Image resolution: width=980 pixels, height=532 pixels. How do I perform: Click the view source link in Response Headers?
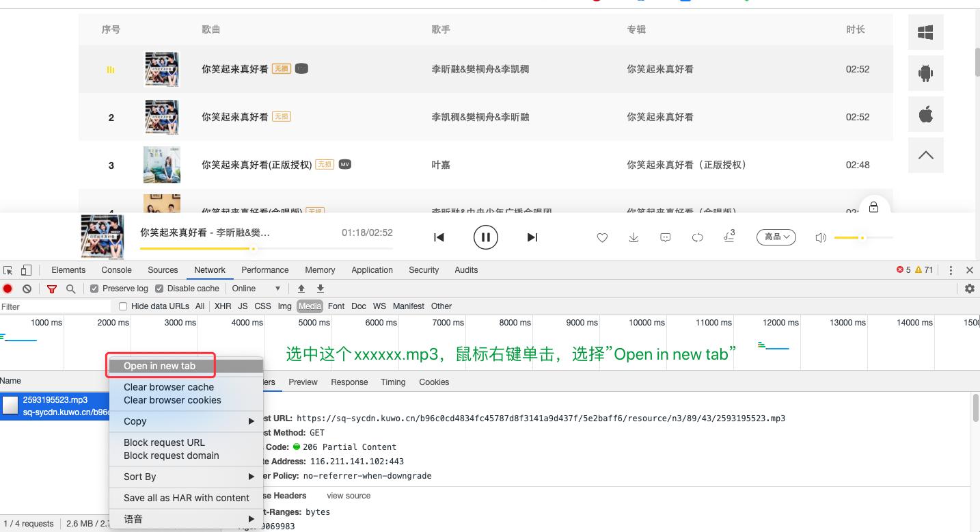coord(349,495)
